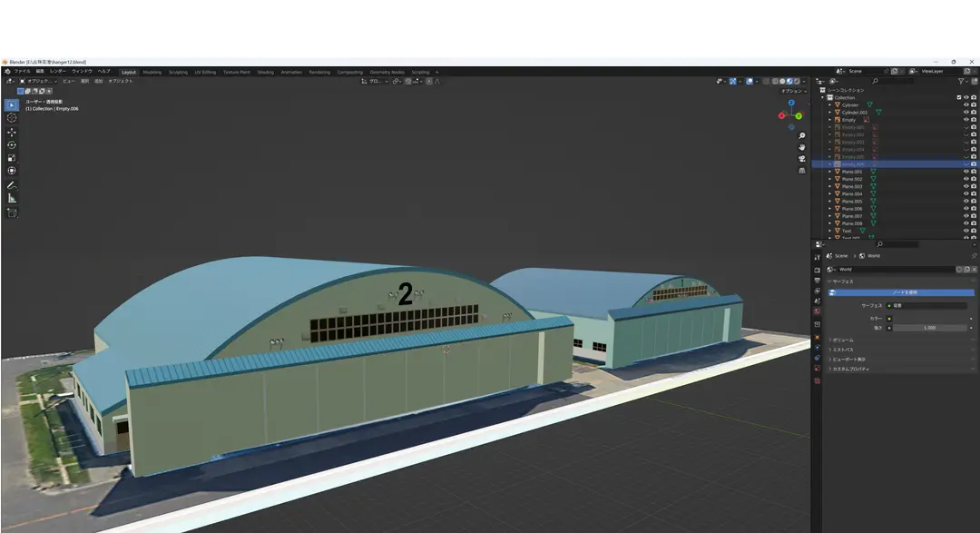Open the View Layer properties tab
Image resolution: width=980 pixels, height=533 pixels.
coord(817,291)
